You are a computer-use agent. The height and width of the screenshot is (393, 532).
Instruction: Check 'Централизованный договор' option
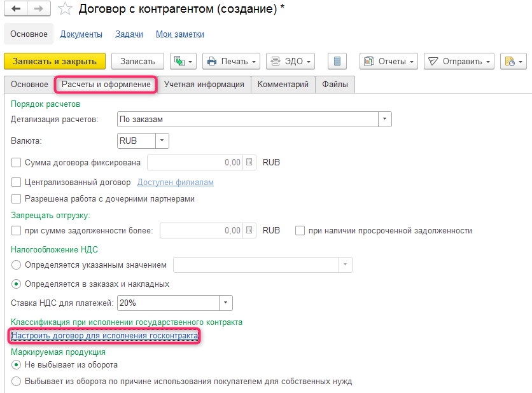pyautogui.click(x=17, y=183)
